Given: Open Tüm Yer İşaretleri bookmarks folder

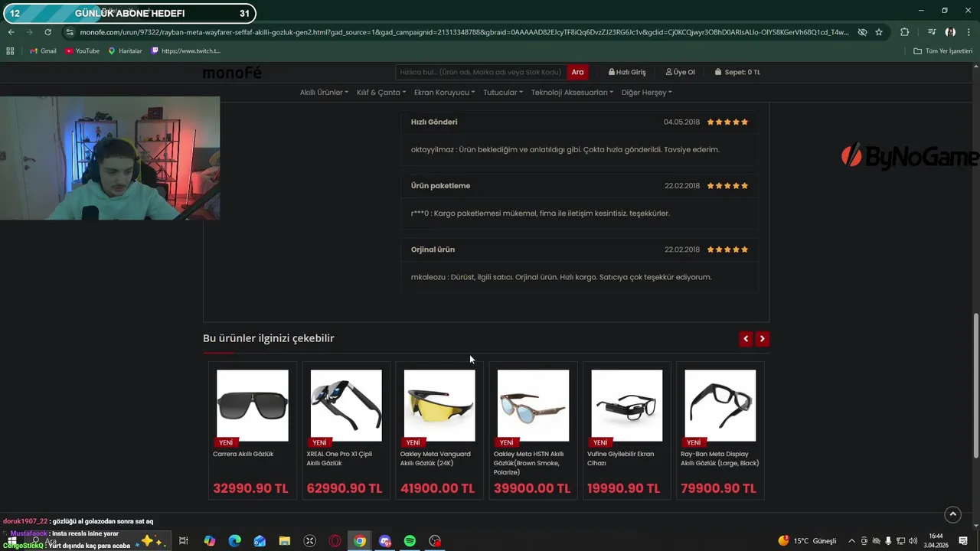Looking at the screenshot, I should coord(942,51).
